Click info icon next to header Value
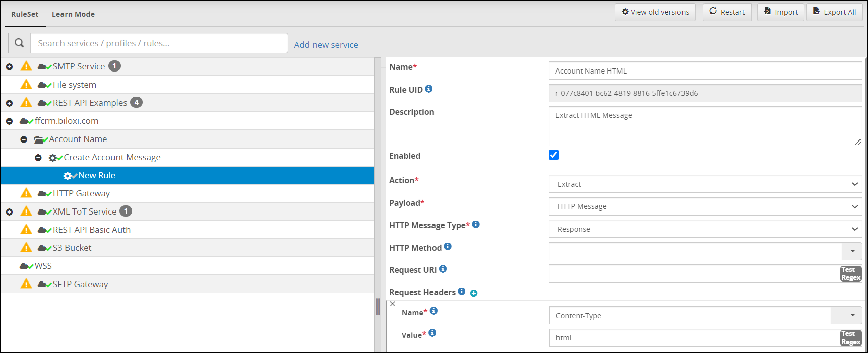 click(x=432, y=333)
